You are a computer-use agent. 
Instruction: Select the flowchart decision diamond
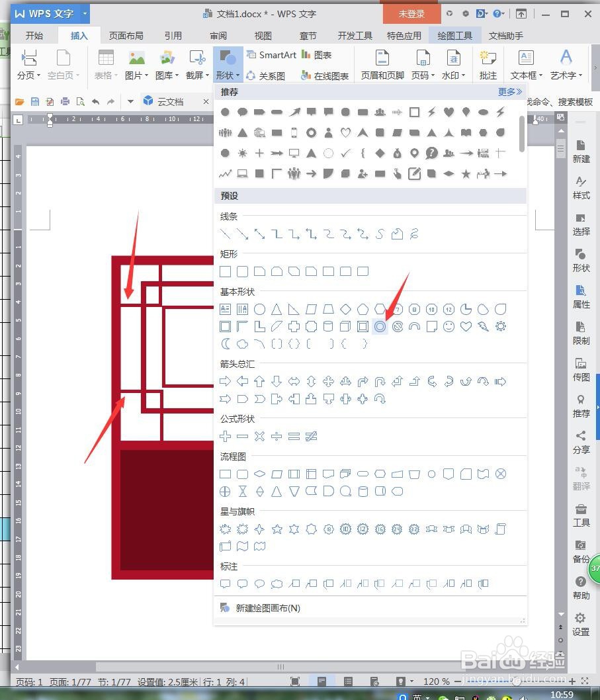(x=259, y=474)
